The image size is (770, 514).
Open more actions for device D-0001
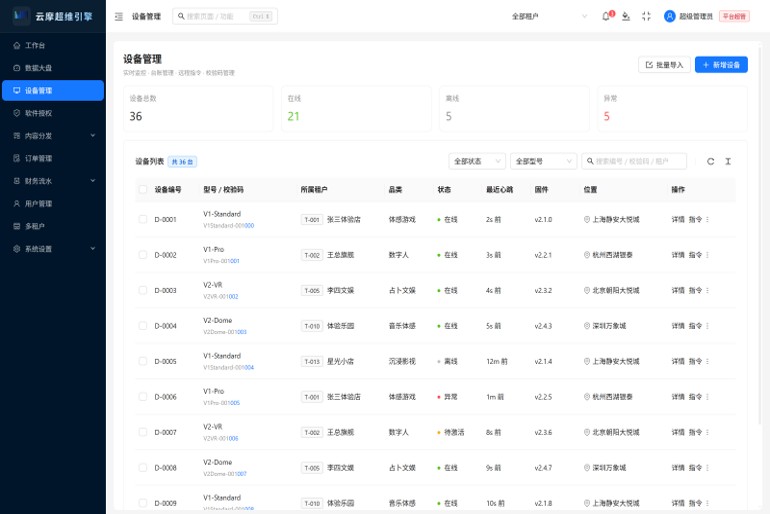(707, 219)
